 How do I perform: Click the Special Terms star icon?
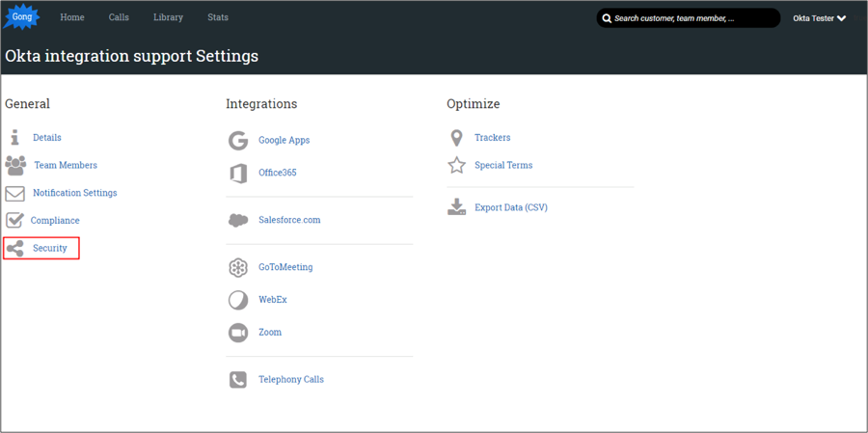[456, 166]
